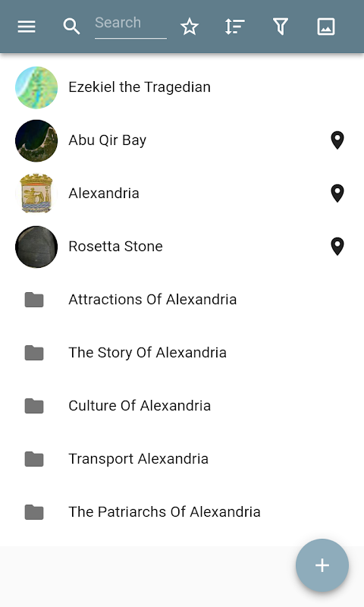Select the Alexandria coat of arms thumbnail
This screenshot has width=364, height=607.
pyautogui.click(x=36, y=193)
